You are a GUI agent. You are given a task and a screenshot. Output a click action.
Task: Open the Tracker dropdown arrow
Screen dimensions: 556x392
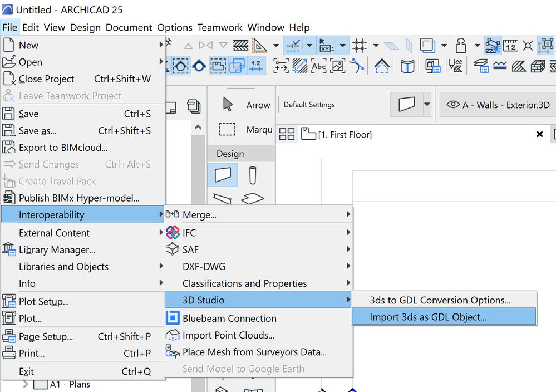pyautogui.click(x=342, y=46)
